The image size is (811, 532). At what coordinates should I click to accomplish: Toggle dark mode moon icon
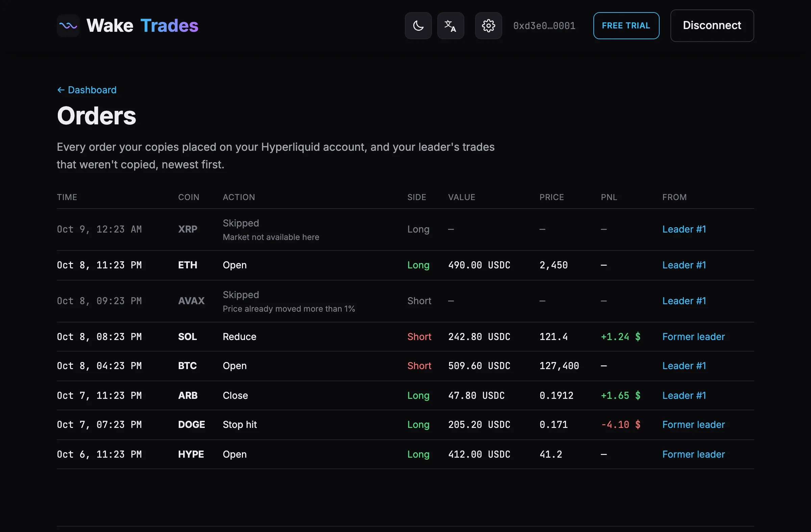(418, 26)
